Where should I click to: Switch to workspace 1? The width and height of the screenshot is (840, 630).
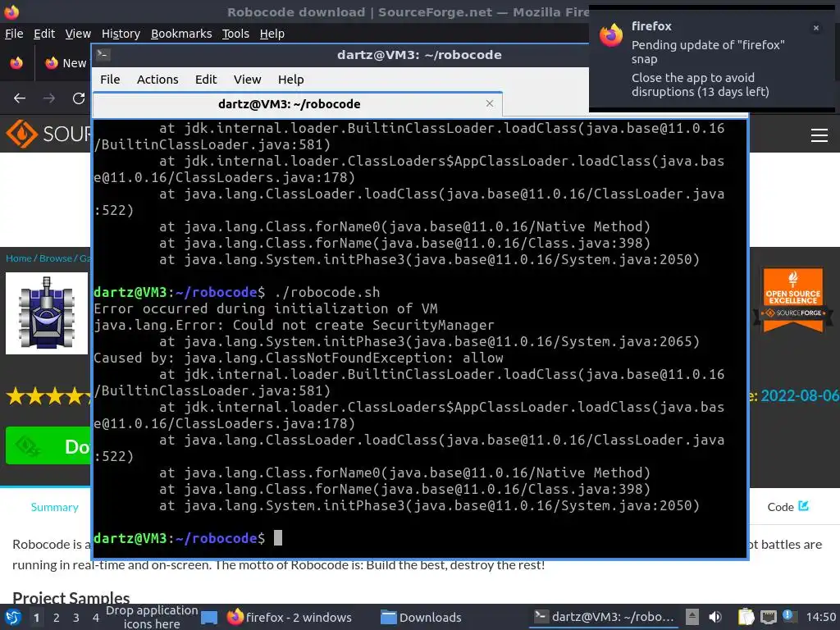tap(36, 618)
